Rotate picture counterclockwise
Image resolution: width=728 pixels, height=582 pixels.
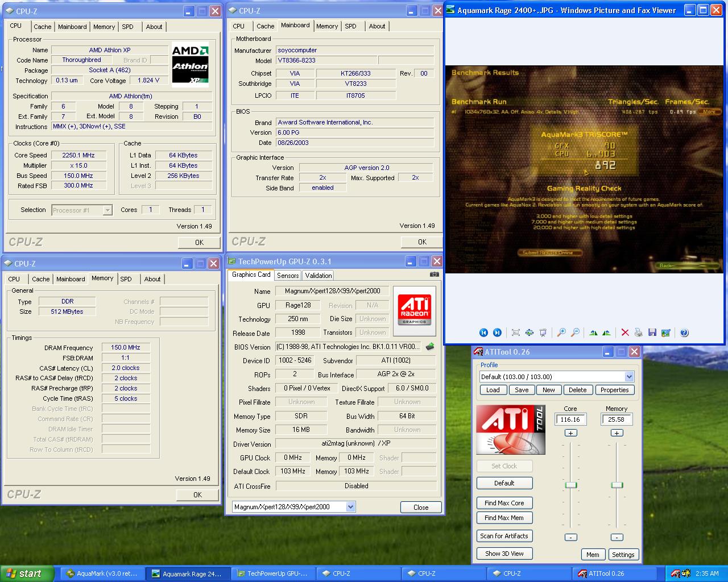point(606,332)
